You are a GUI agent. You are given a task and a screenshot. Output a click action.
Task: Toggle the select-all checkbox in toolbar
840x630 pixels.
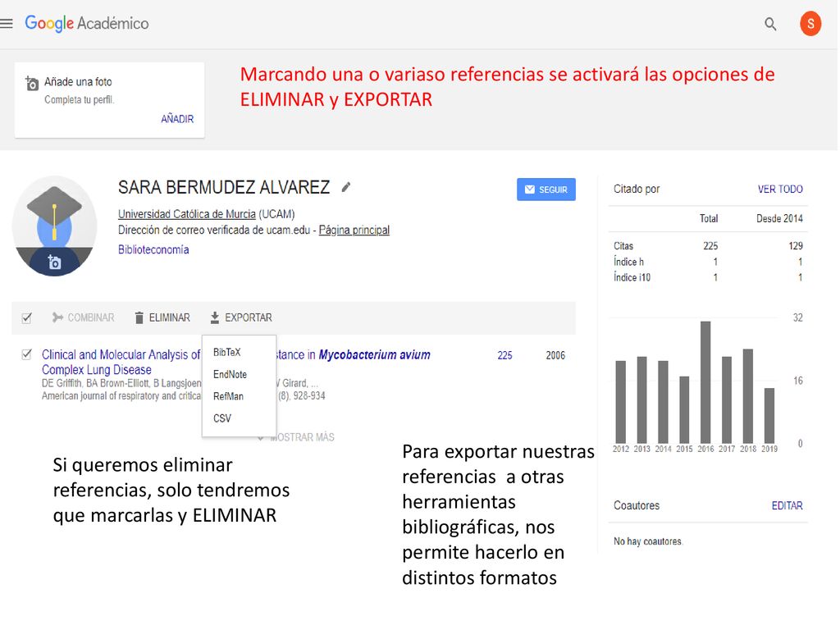tap(27, 318)
